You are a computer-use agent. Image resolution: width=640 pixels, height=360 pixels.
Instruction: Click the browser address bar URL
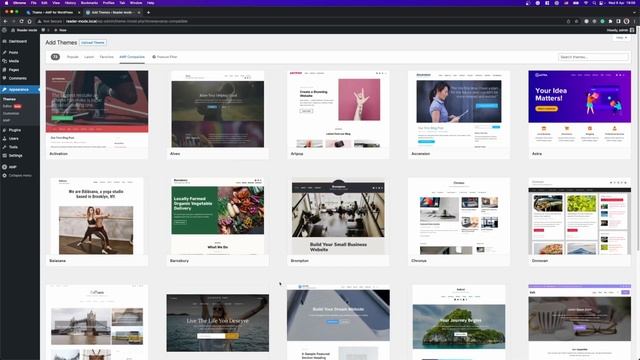click(127, 21)
